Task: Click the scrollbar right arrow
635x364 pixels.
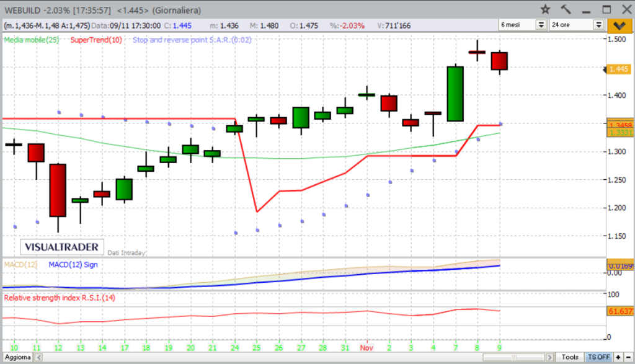Action: [x=549, y=357]
